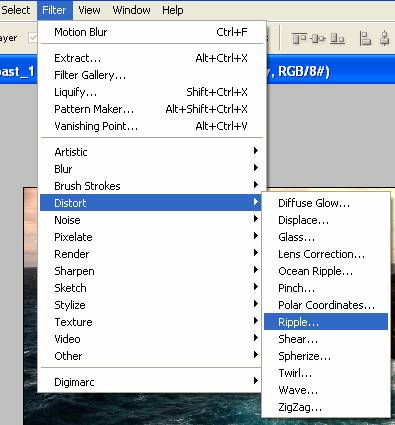
Task: Choose Pinch... distort filter
Action: (x=326, y=288)
